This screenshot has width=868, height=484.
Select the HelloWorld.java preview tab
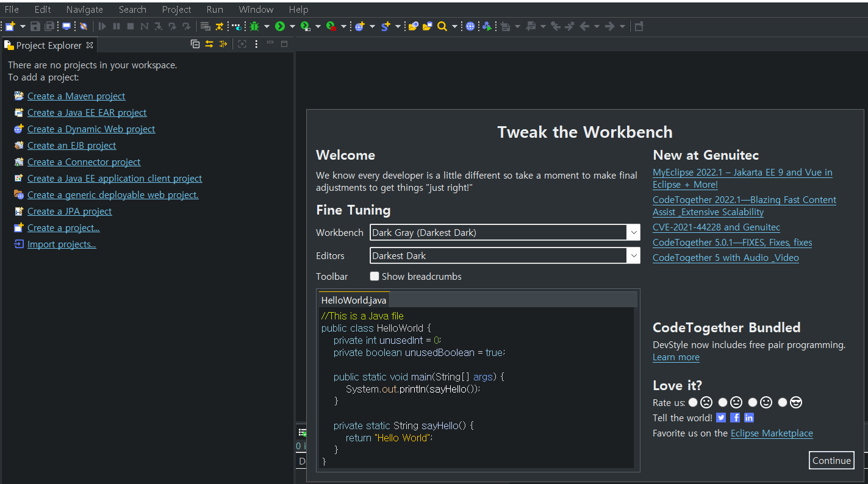[x=354, y=300]
